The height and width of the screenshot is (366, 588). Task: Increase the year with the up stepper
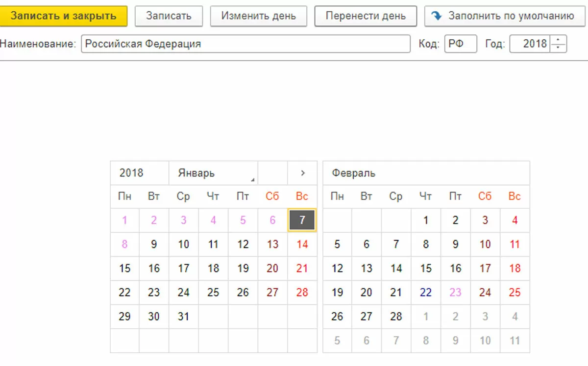559,40
